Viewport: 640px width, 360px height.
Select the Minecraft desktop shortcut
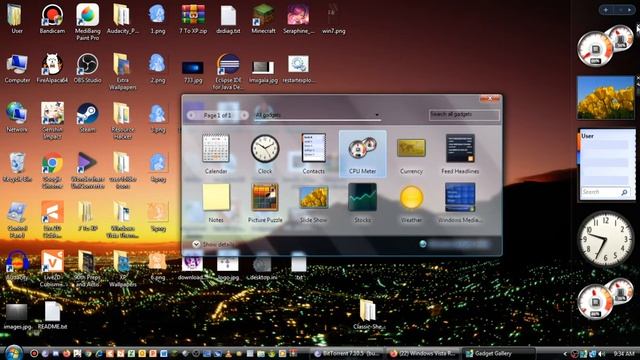(x=263, y=19)
